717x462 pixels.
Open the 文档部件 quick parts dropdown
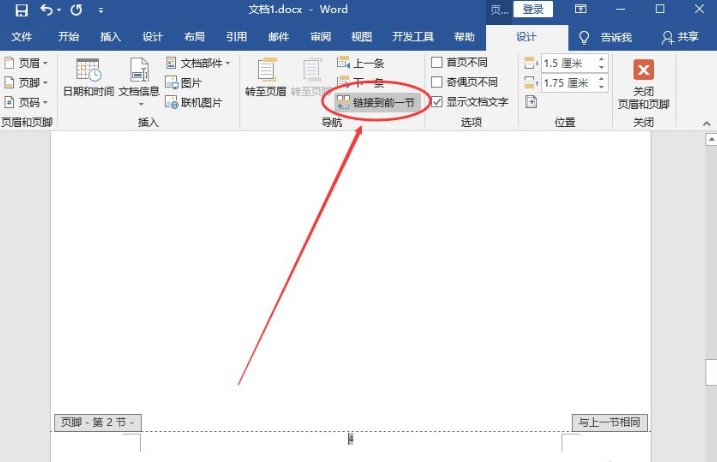point(198,63)
